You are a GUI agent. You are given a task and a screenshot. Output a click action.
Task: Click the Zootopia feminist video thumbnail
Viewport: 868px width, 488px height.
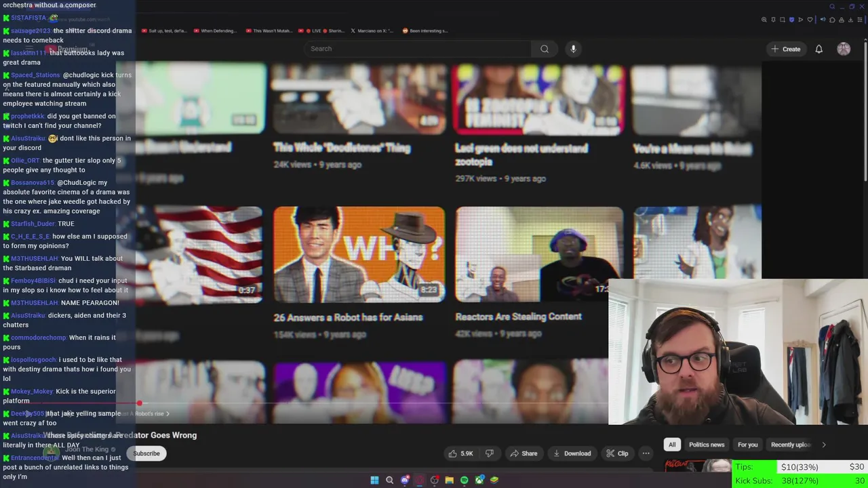(x=539, y=99)
